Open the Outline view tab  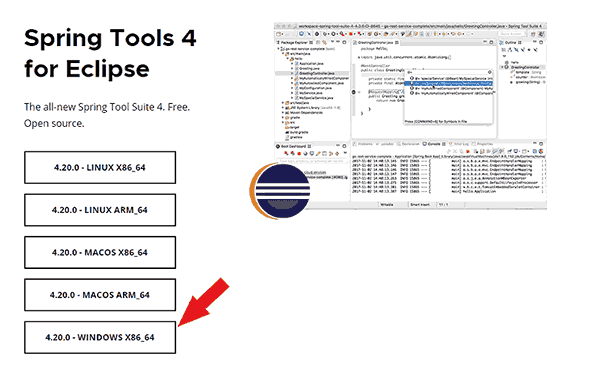(x=511, y=43)
